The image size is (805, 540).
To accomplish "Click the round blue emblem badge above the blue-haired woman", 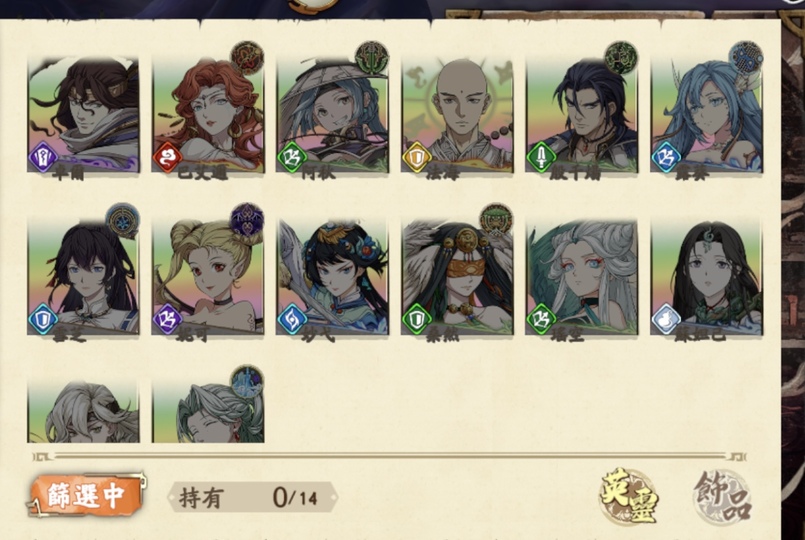I will click(x=746, y=59).
